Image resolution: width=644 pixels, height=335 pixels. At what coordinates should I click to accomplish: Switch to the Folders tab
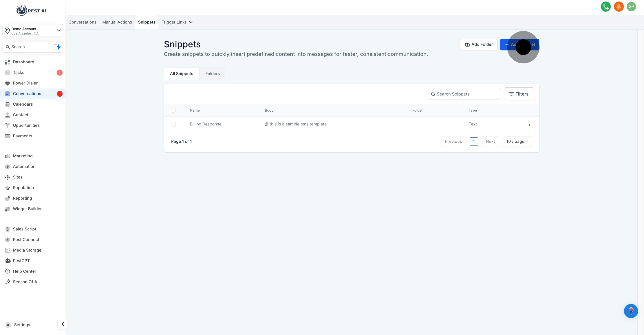[x=212, y=74]
